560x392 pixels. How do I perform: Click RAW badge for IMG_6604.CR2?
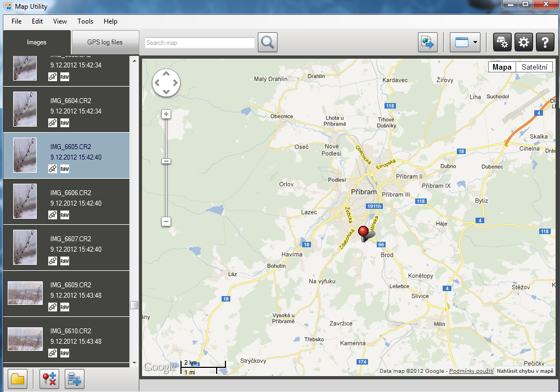pos(65,123)
